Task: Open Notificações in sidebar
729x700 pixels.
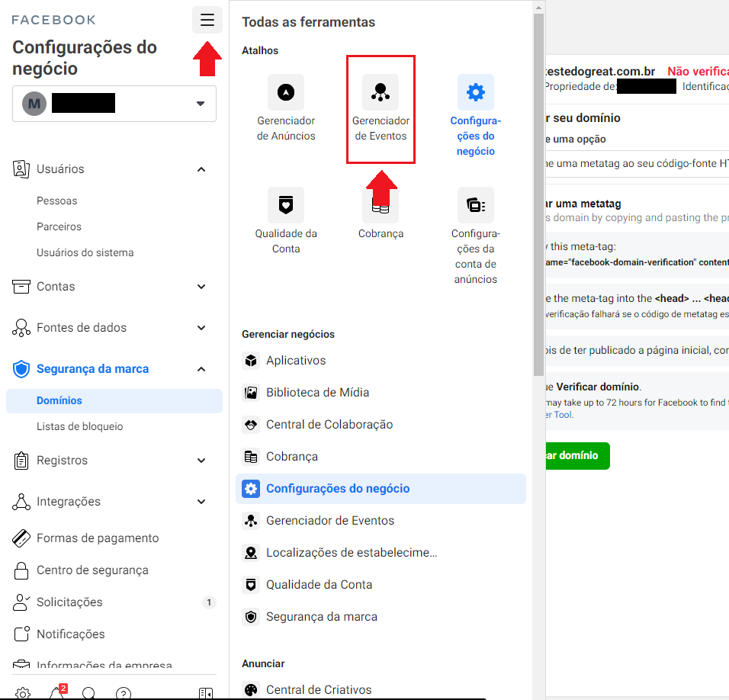Action: click(71, 634)
